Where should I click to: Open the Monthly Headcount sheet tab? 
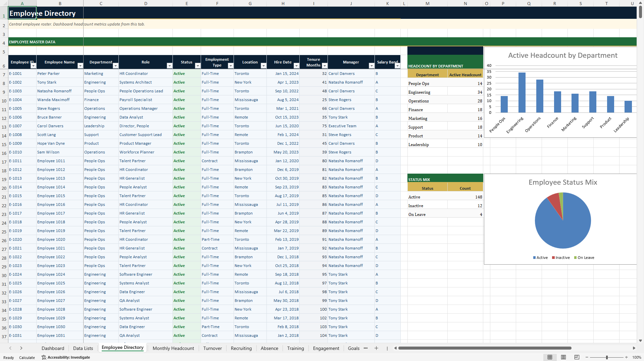pyautogui.click(x=173, y=348)
